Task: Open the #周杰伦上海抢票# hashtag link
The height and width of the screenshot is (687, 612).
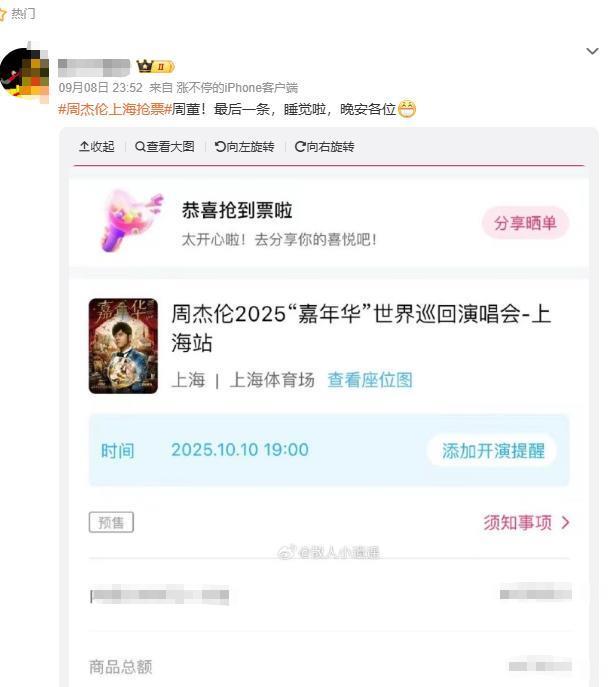Action: [115, 109]
